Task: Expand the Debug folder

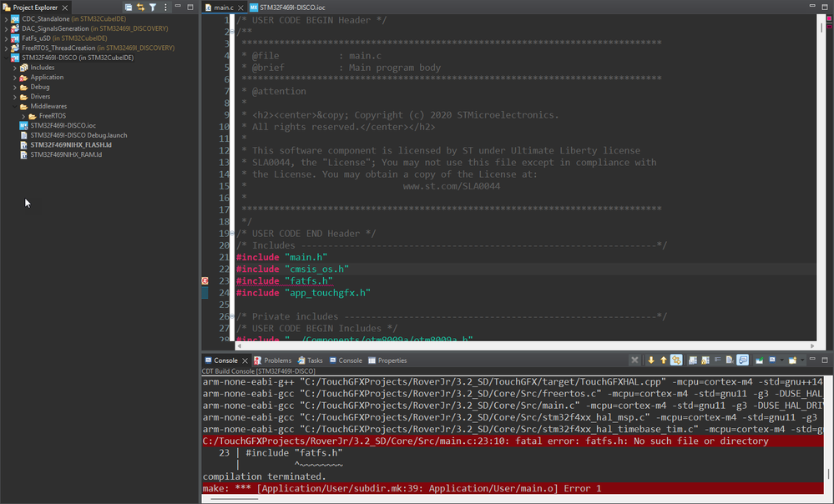Action: tap(14, 87)
